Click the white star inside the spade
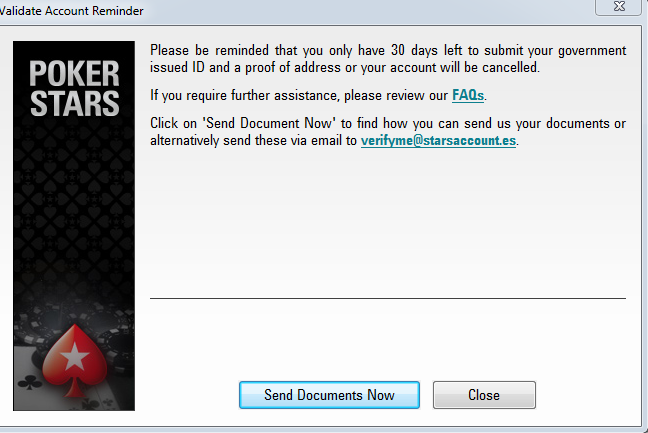Screen dimensions: 648x433 (75, 356)
